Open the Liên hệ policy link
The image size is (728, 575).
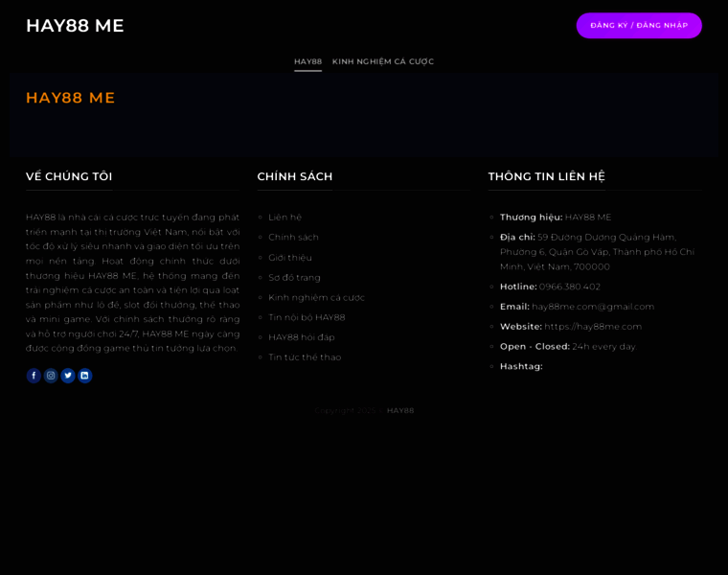pyautogui.click(x=285, y=218)
